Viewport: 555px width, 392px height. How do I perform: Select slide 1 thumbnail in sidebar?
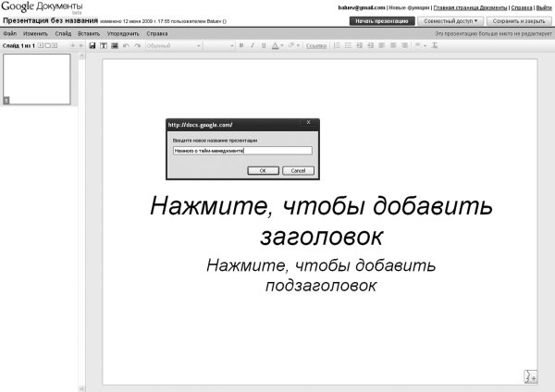coord(36,79)
